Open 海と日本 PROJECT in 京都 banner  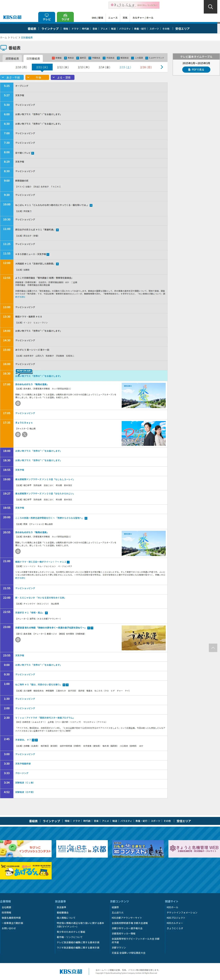(82, 849)
